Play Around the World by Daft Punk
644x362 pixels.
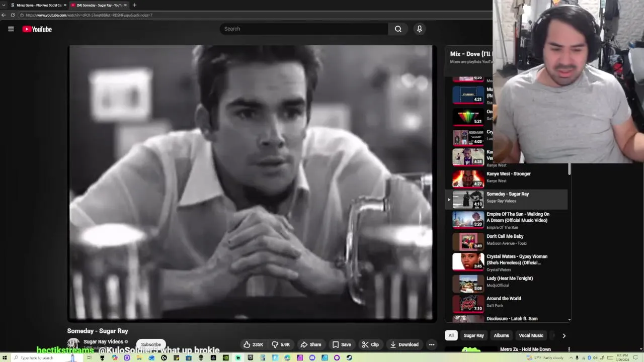[x=504, y=299]
